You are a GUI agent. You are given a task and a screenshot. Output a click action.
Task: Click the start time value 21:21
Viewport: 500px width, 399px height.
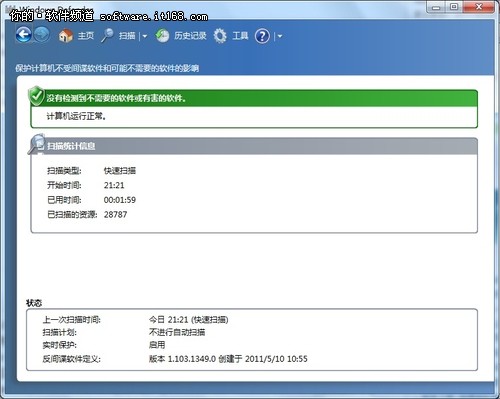(x=114, y=185)
